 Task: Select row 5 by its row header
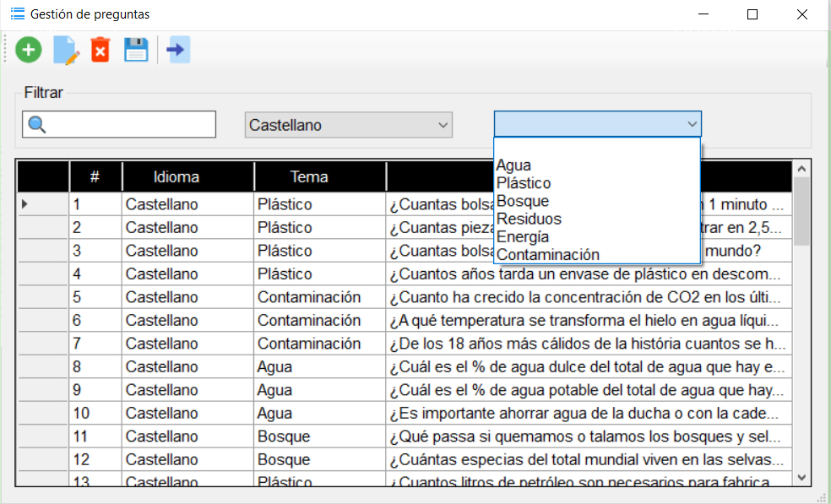[x=43, y=297]
